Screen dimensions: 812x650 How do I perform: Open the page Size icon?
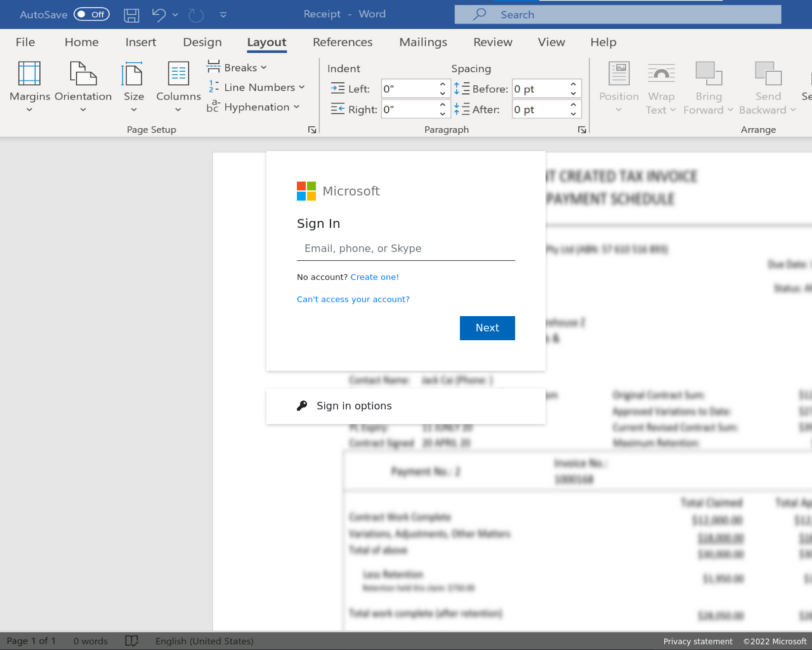133,74
